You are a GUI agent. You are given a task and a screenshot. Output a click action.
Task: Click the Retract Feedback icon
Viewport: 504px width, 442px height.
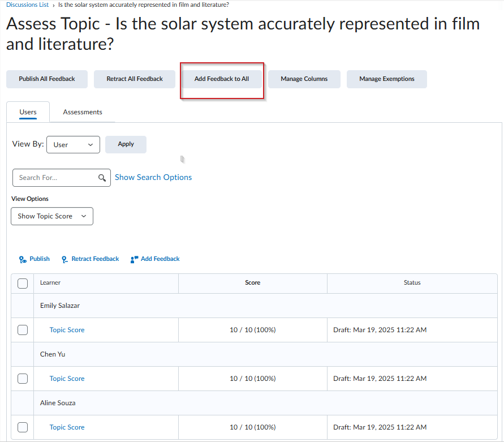pos(64,260)
